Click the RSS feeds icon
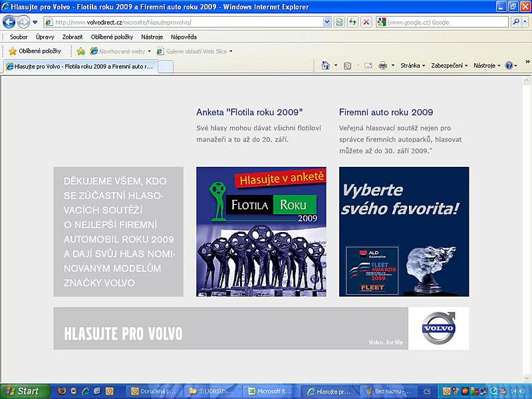 click(x=347, y=65)
